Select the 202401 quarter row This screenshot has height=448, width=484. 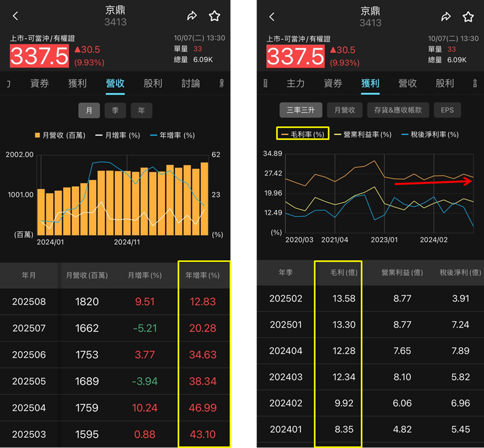click(370, 429)
